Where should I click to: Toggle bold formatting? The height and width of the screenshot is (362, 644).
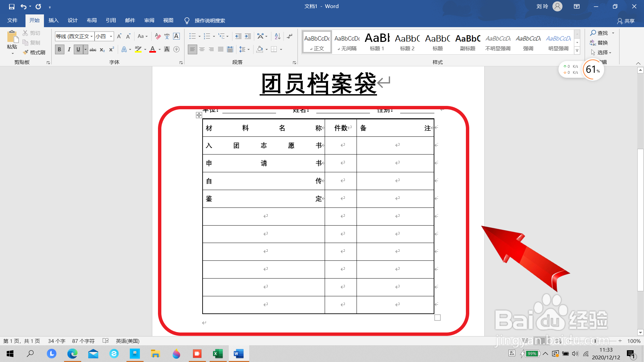59,49
